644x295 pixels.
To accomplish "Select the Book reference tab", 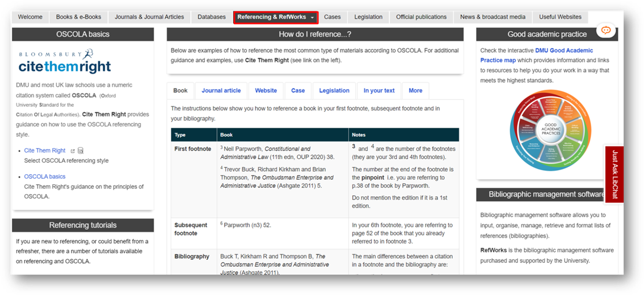I will pos(180,91).
